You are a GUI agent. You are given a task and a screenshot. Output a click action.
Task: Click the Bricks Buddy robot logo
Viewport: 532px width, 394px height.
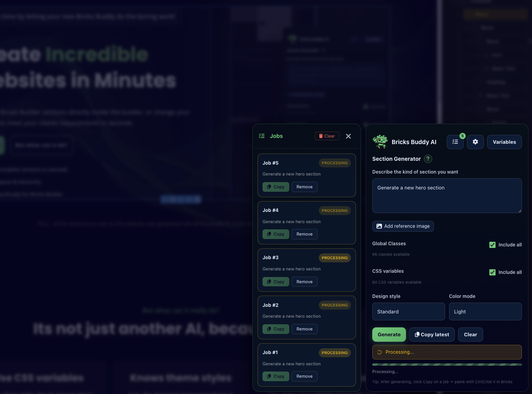coord(380,142)
